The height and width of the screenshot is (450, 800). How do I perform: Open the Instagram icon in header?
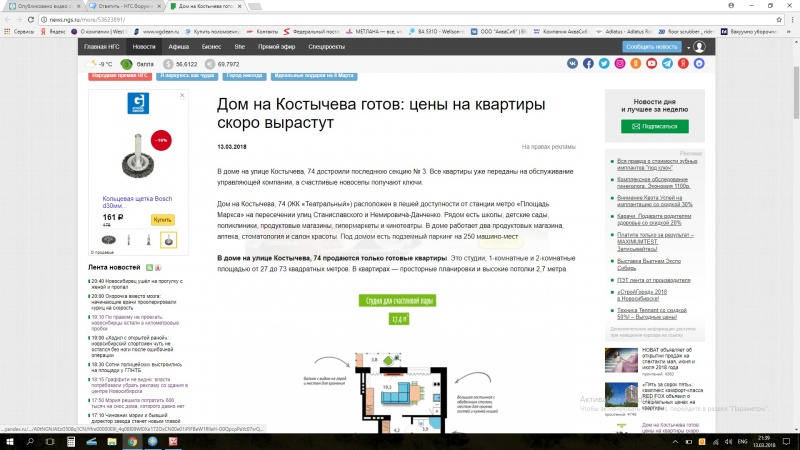[x=619, y=64]
